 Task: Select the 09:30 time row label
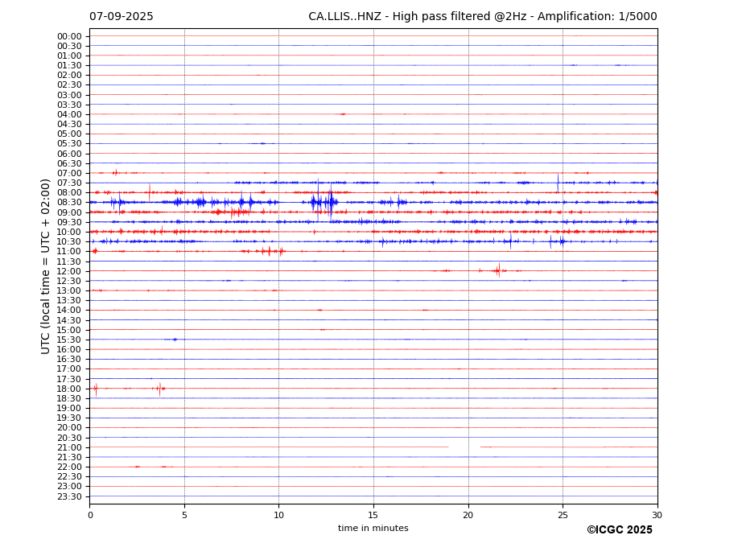click(x=69, y=222)
